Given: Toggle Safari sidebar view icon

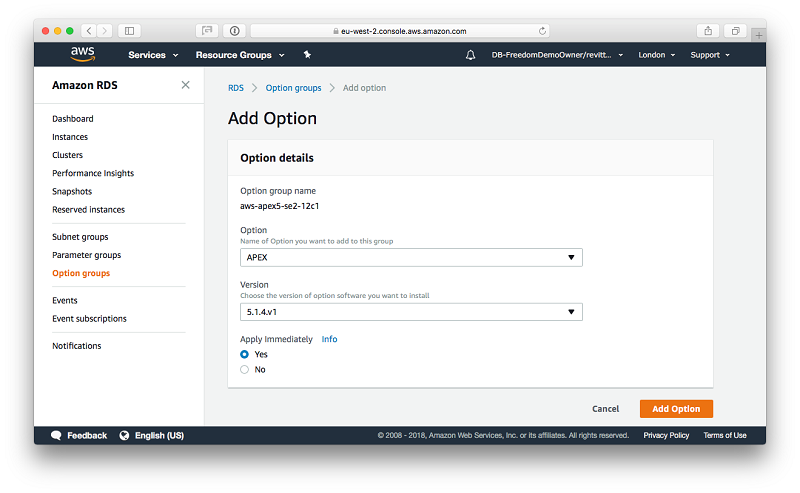Looking at the screenshot, I should point(130,31).
